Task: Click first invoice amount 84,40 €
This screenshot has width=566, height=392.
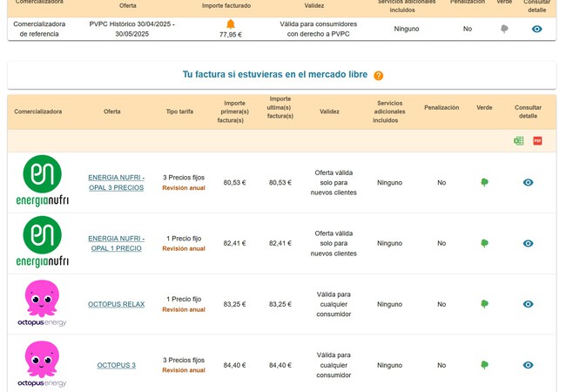Action: [234, 365]
